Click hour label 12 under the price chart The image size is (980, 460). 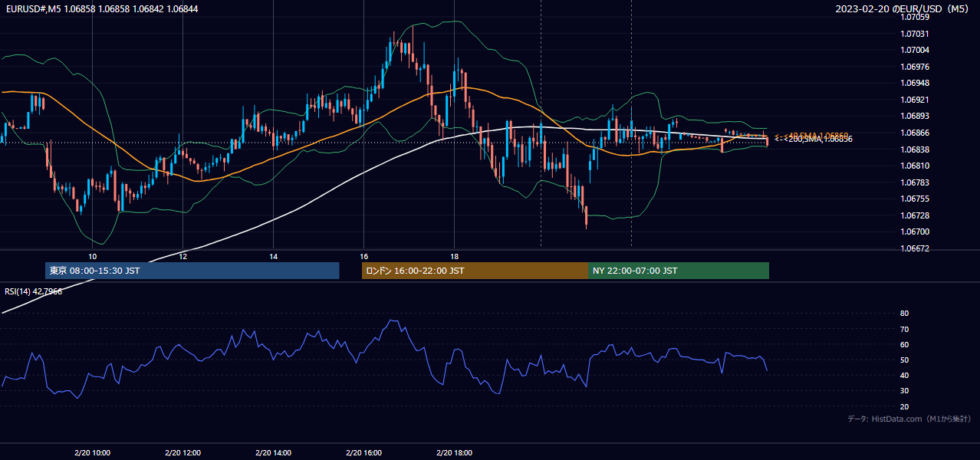(183, 256)
